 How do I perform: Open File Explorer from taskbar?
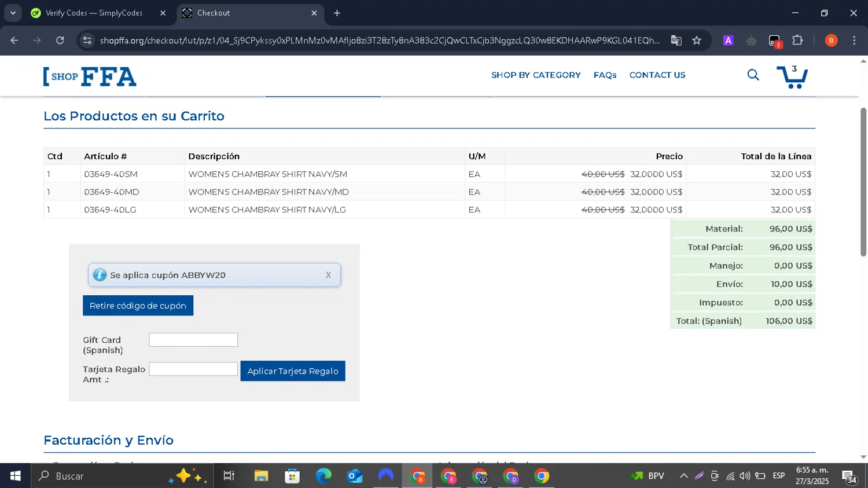coord(261,476)
